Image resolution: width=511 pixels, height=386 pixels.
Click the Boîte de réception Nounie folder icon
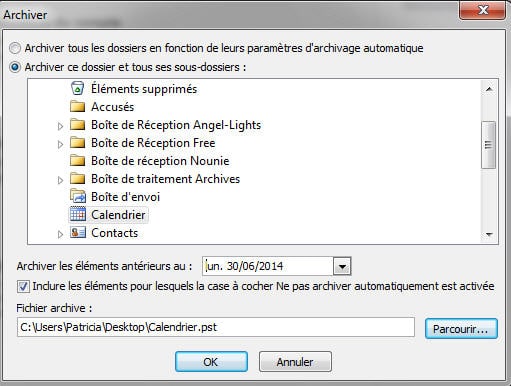(77, 161)
